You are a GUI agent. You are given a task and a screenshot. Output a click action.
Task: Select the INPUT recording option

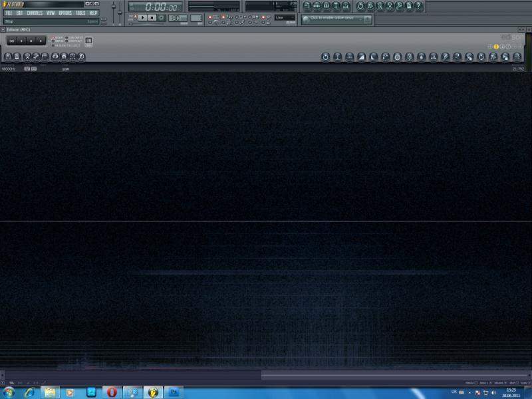tap(57, 41)
